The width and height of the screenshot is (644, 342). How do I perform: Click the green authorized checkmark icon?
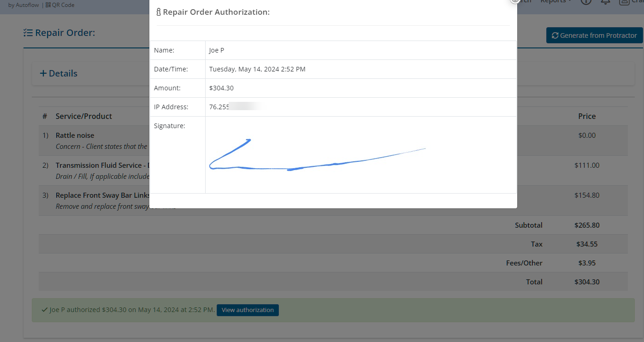44,310
